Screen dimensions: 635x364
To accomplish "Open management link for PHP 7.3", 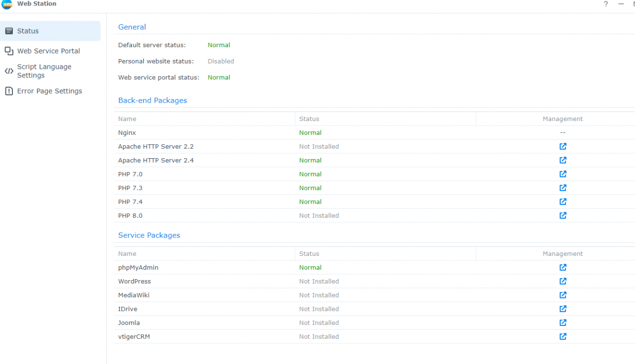I will pyautogui.click(x=563, y=188).
